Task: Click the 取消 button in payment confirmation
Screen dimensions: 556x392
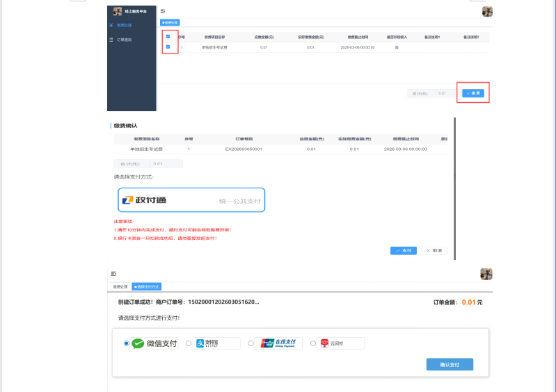Action: click(x=434, y=250)
